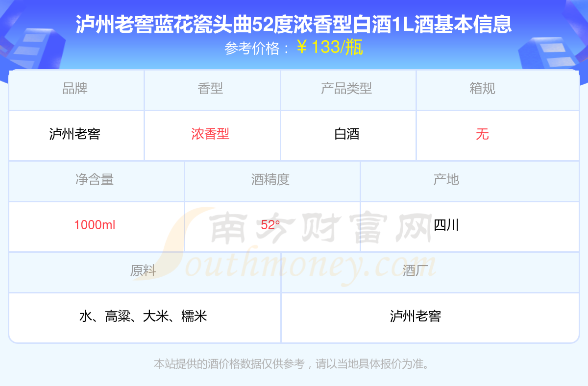Image resolution: width=588 pixels, height=386 pixels.
Task: Click the 52° alcohol value
Action: coord(270,225)
